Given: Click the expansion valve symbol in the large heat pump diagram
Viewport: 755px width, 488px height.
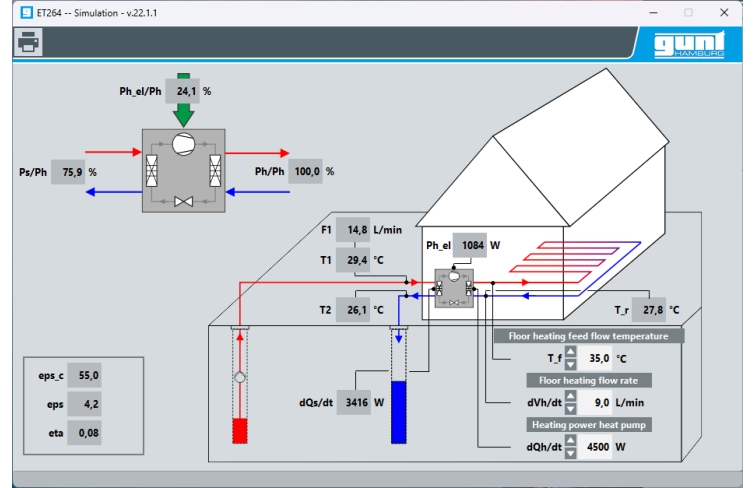Looking at the screenshot, I should (x=183, y=201).
